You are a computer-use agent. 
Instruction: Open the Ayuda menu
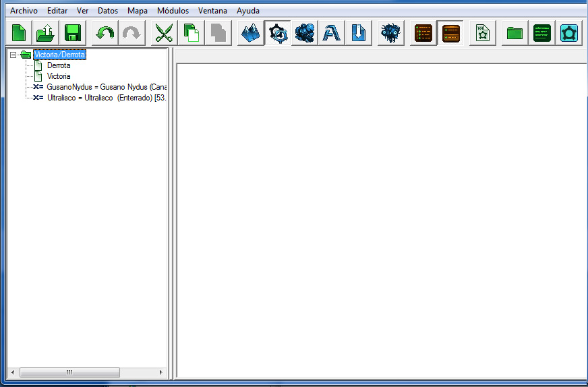coord(248,11)
